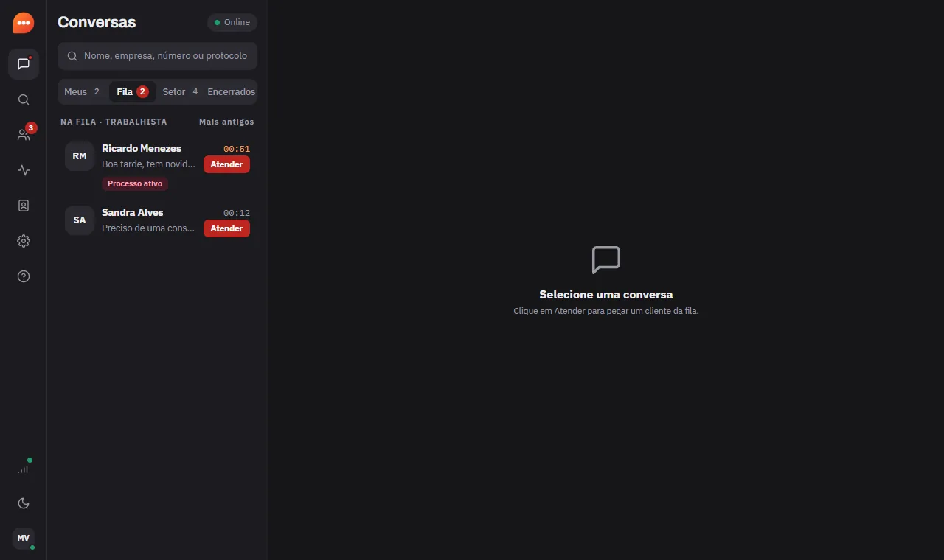The image size is (944, 560).
Task: Click the name Sandra Alves
Action: click(133, 212)
